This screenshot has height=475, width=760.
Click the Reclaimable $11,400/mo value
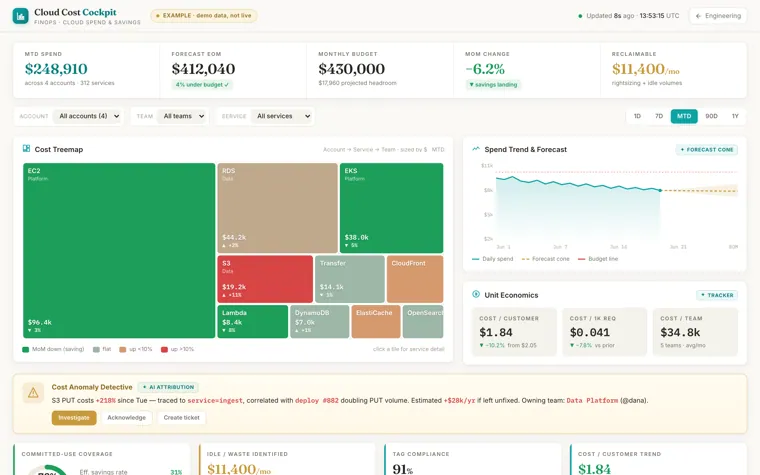coord(646,69)
